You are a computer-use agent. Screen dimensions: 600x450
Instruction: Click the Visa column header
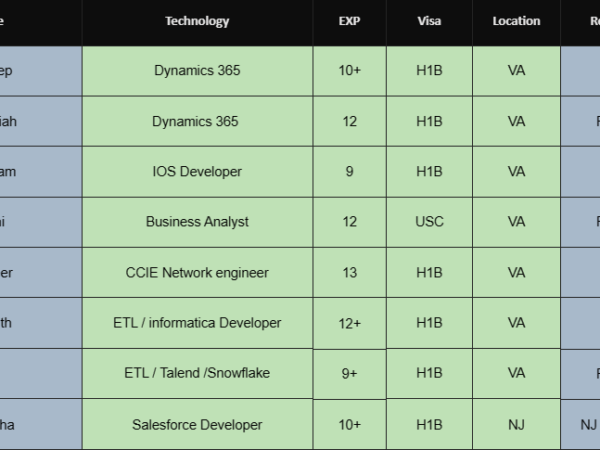click(429, 21)
